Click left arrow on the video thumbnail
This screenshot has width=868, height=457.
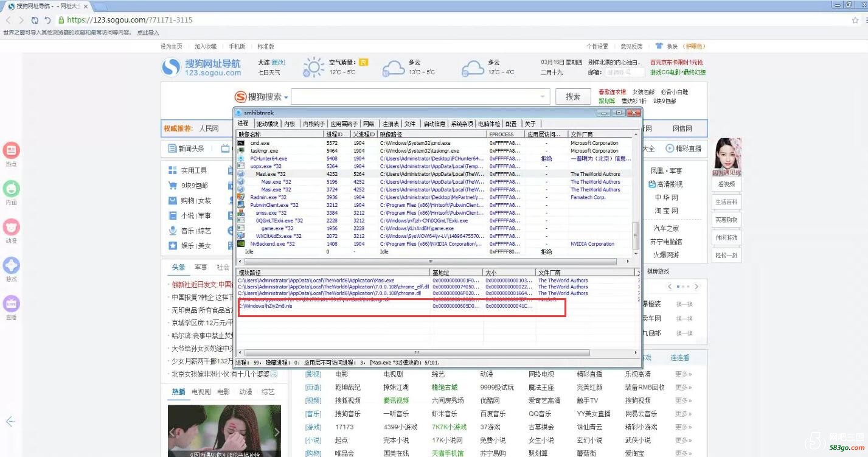point(173,431)
